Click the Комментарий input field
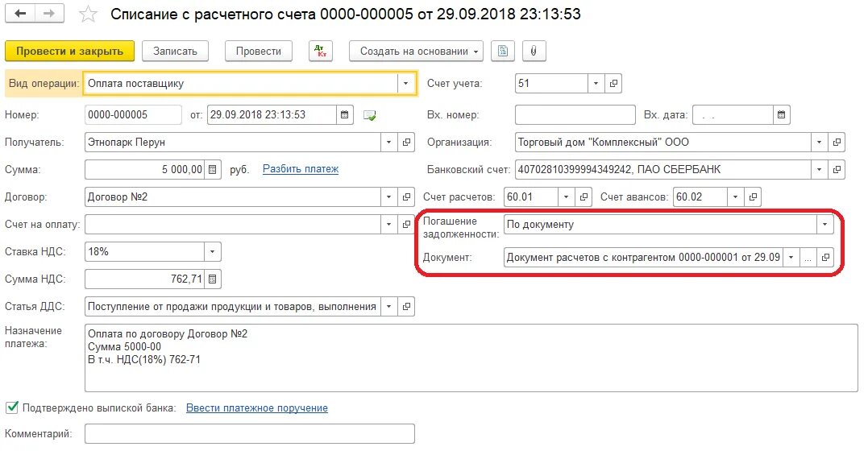The height and width of the screenshot is (455, 868). [x=250, y=434]
